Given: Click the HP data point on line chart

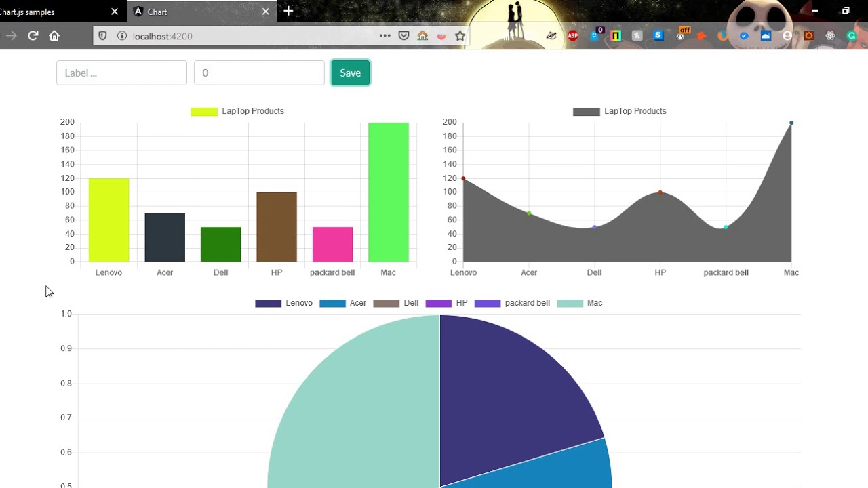Looking at the screenshot, I should point(660,192).
